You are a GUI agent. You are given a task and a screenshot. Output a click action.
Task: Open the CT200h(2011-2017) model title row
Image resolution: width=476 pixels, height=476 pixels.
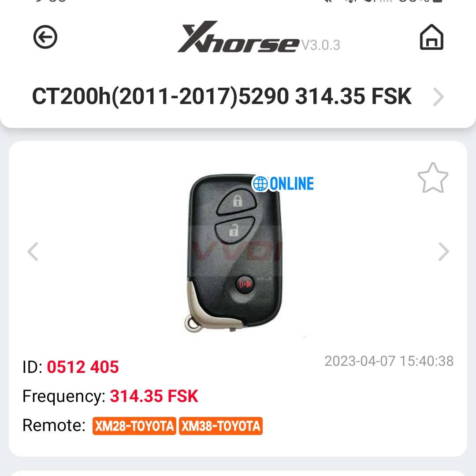(x=238, y=97)
